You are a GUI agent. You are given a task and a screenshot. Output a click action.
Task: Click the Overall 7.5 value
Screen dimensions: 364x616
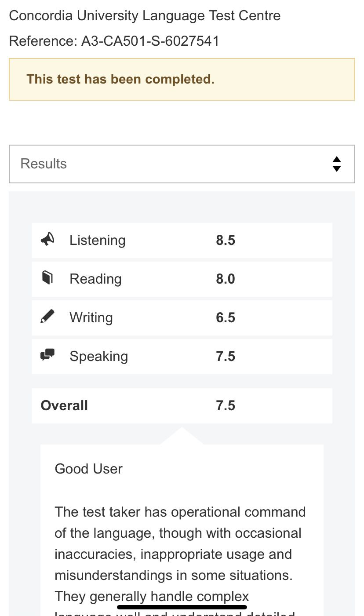point(226,406)
